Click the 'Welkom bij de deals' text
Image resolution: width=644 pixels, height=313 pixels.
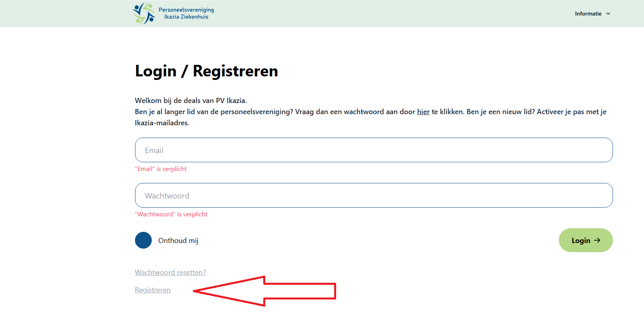[x=191, y=101]
